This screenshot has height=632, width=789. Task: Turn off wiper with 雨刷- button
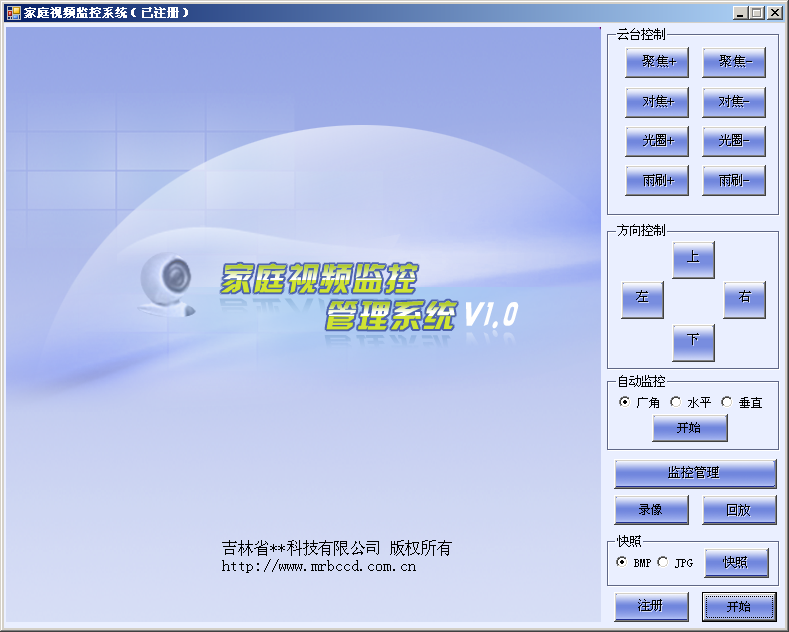(x=734, y=181)
